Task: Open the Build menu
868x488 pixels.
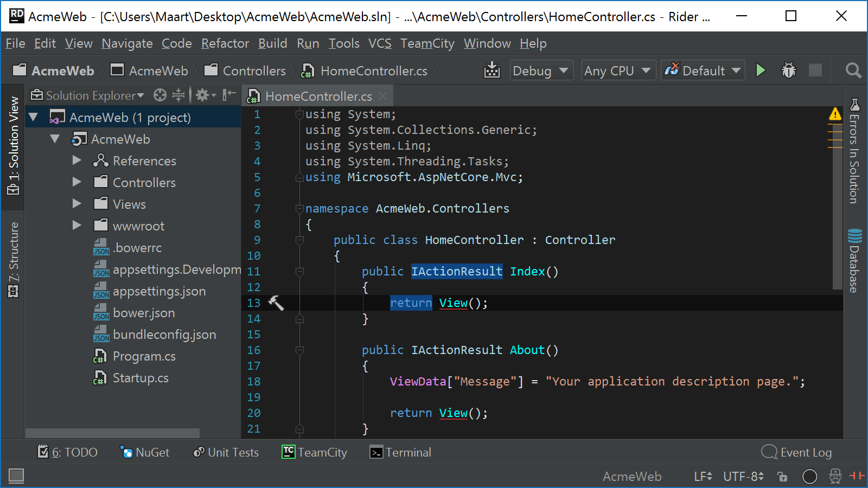Action: pos(272,43)
